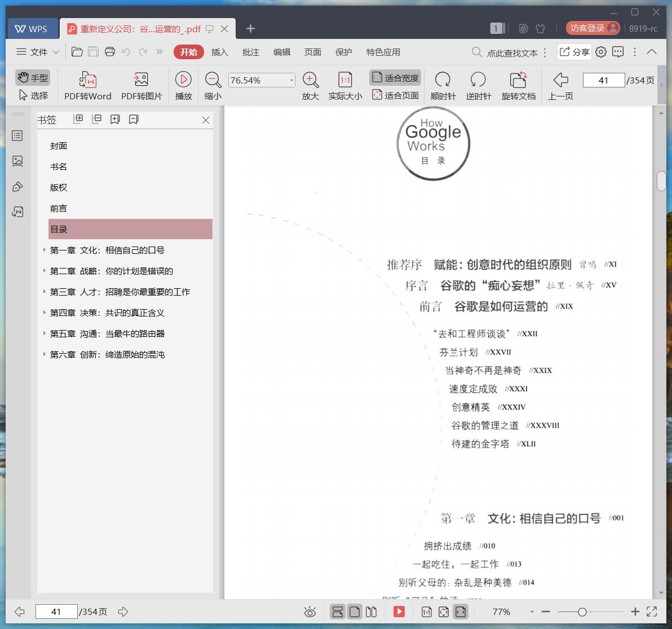Expand the 第二章 战略 bookmark
The width and height of the screenshot is (672, 629).
[x=44, y=270]
